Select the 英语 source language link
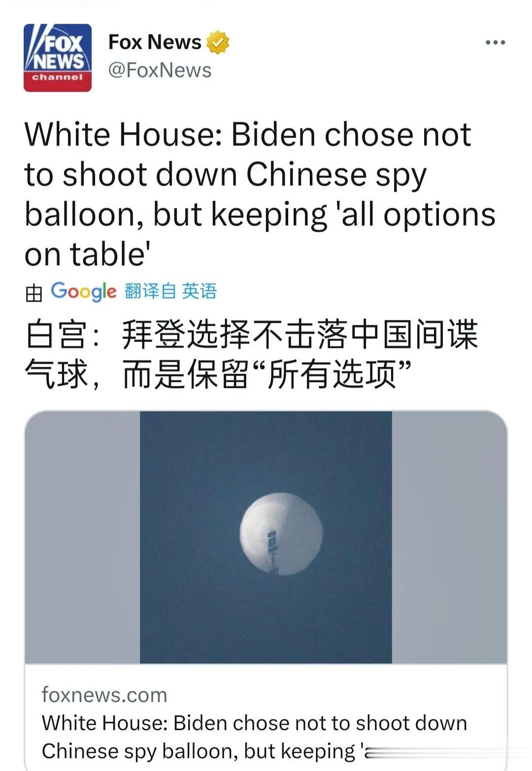Image resolution: width=532 pixels, height=771 pixels. (x=199, y=291)
